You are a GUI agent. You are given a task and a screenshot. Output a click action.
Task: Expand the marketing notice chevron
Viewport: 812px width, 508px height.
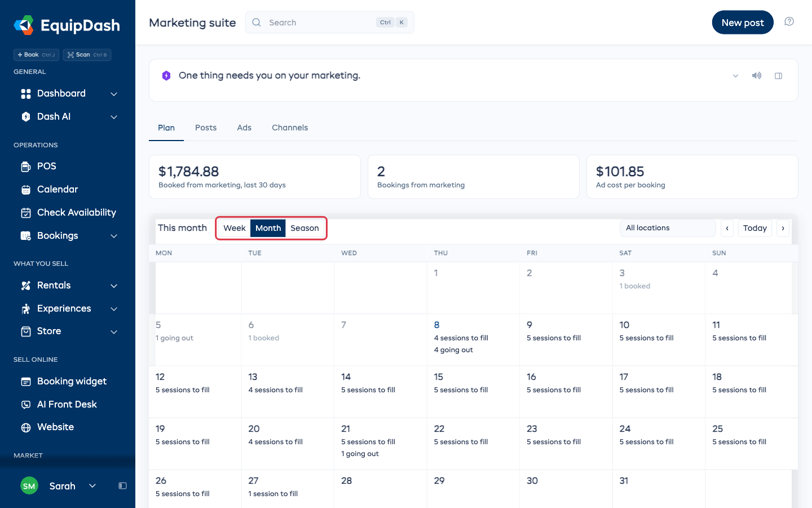click(735, 76)
